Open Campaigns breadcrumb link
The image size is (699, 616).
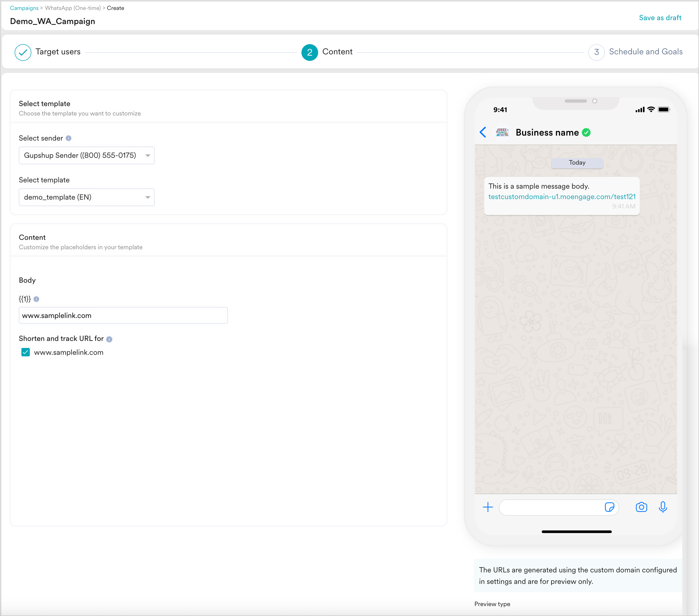pos(24,8)
